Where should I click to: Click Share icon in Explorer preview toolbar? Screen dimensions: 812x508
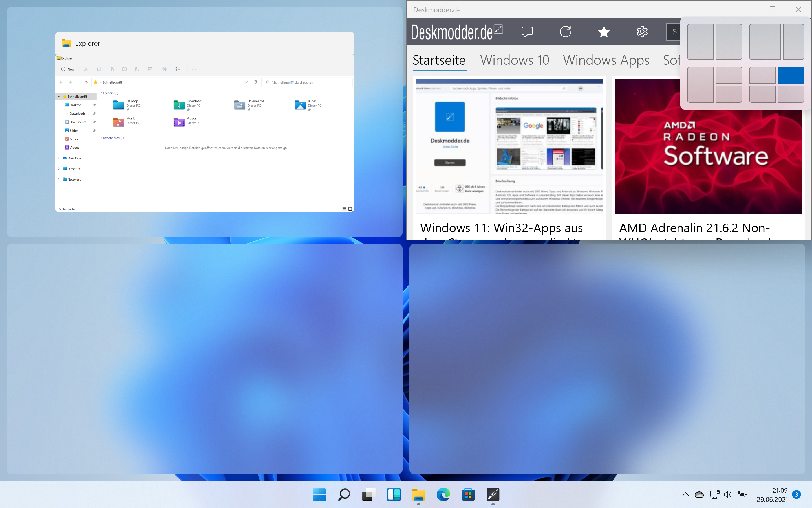click(x=137, y=69)
